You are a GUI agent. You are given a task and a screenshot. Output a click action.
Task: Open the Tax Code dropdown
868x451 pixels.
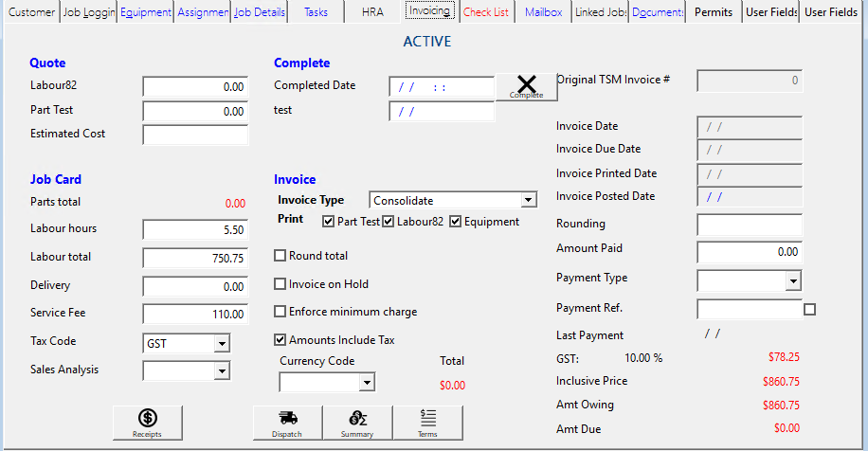(222, 343)
